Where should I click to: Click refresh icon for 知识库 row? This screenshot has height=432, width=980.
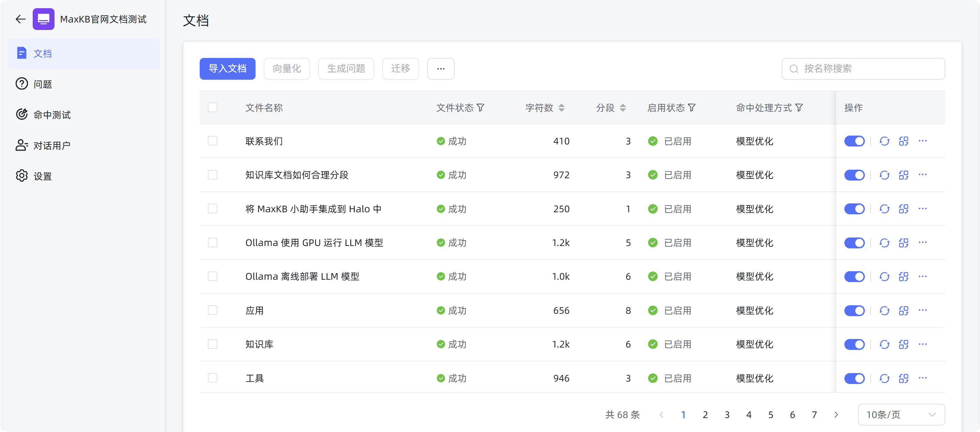[884, 344]
